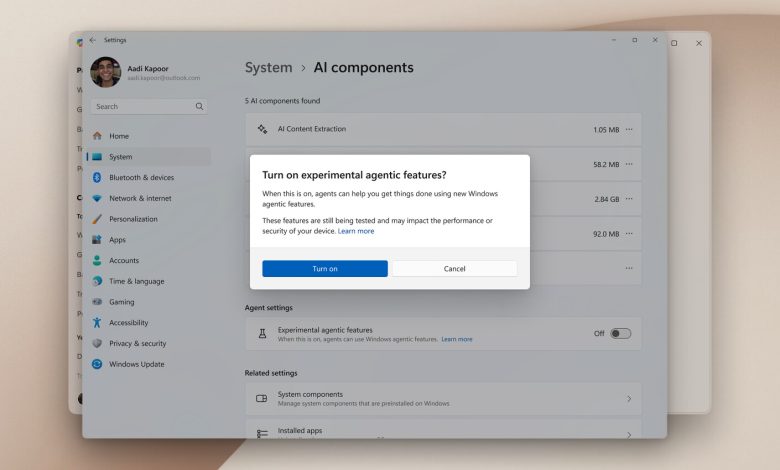Click the Windows Update icon in sidebar
The width and height of the screenshot is (780, 470).
(97, 364)
